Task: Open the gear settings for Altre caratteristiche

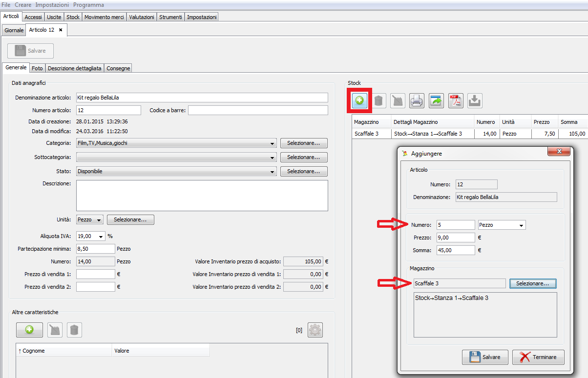Action: click(x=315, y=330)
